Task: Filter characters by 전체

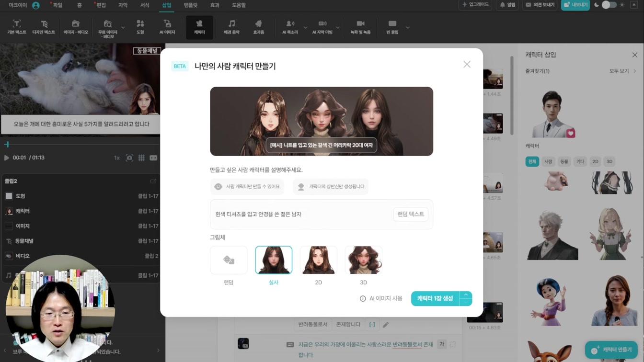Action: click(x=532, y=161)
